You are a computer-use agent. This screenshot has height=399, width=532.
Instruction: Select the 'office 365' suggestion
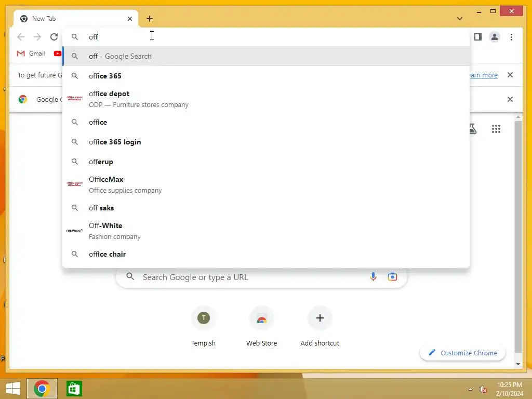click(x=267, y=76)
